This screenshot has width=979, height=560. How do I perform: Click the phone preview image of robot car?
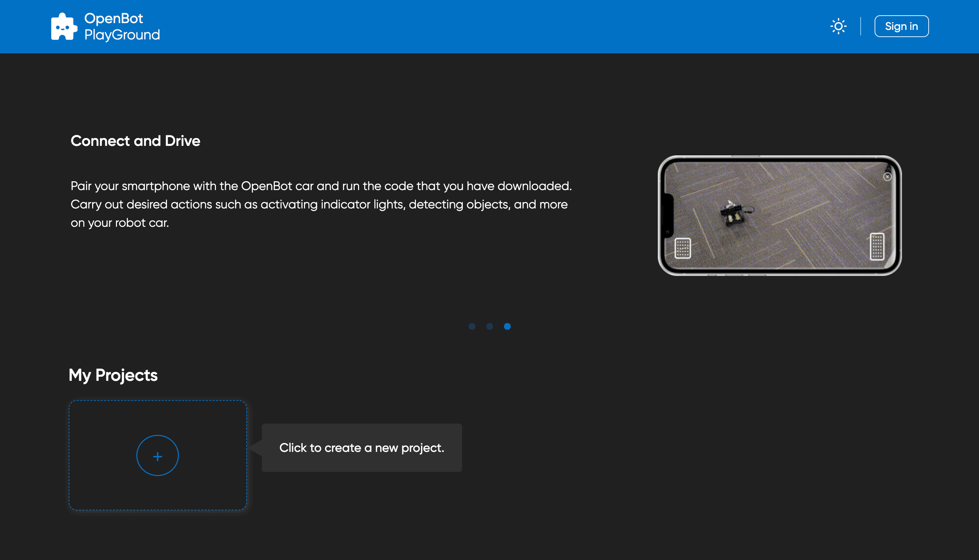point(779,215)
